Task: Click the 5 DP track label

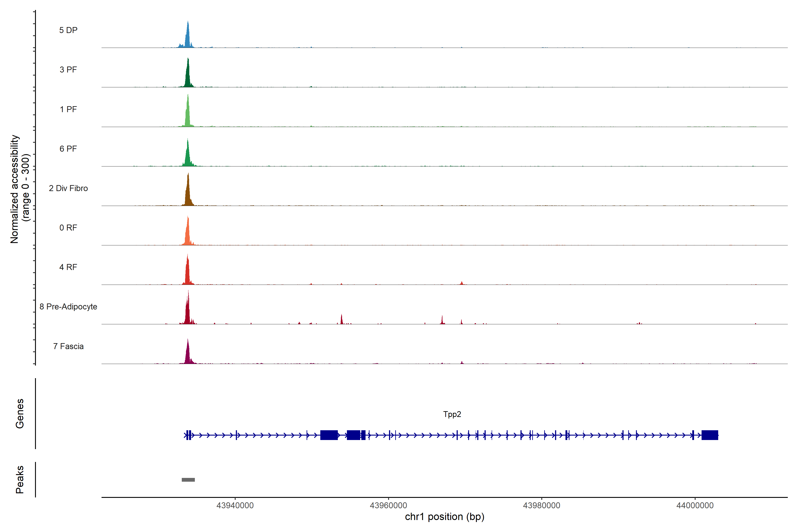Action: [x=68, y=30]
